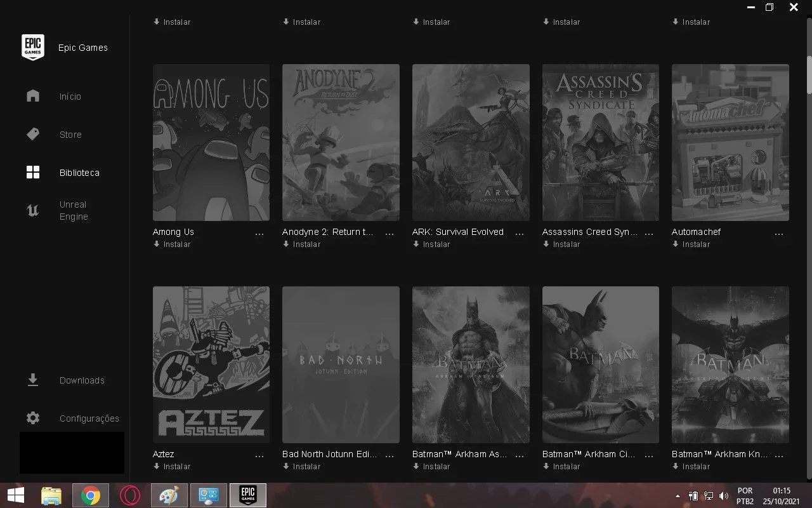Restore down the Epic Games window
The image size is (812, 508).
click(x=769, y=8)
